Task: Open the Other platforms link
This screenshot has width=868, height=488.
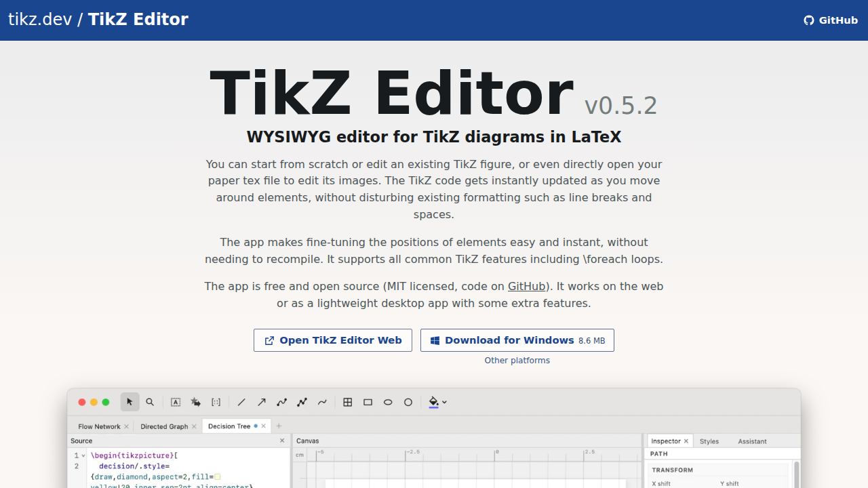Action: [517, 361]
